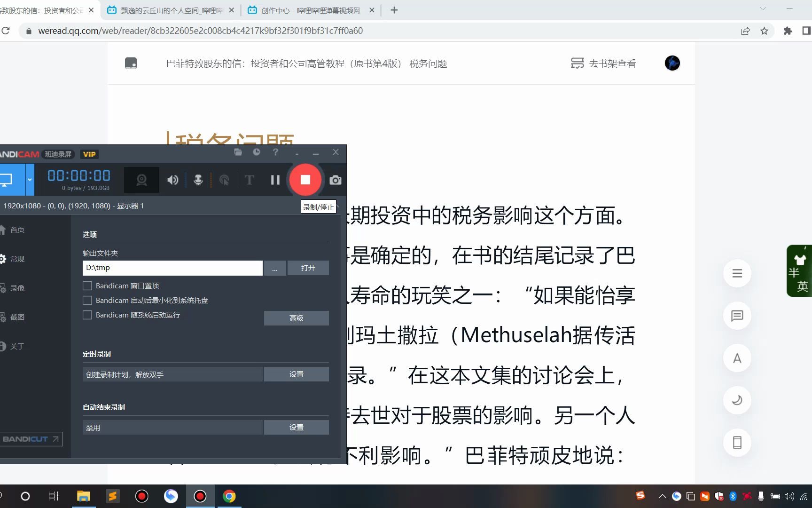Toggle Bandicam mouse click effect icon
Viewport: 812px width, 508px height.
pos(224,180)
